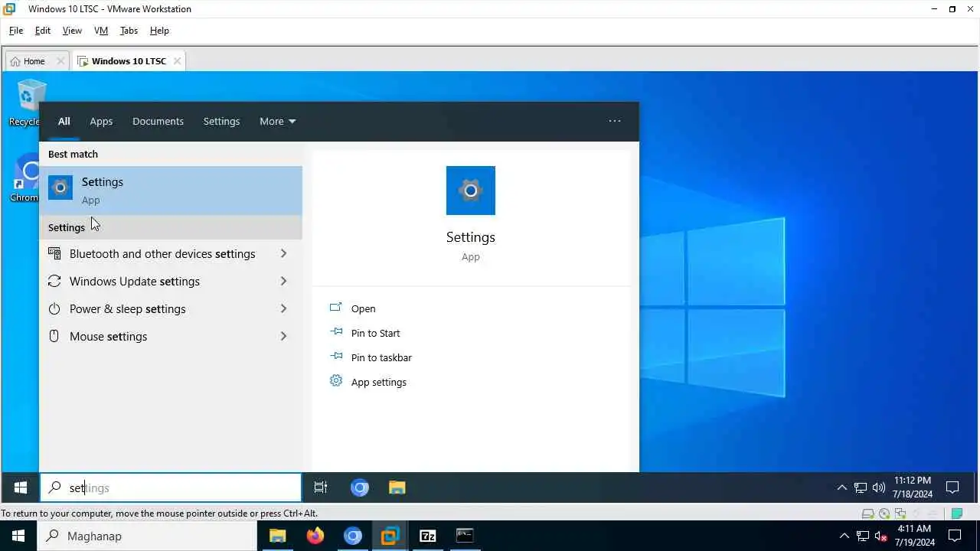Click the guest clock showing 11:12 PM
The image size is (980, 551).
click(913, 487)
